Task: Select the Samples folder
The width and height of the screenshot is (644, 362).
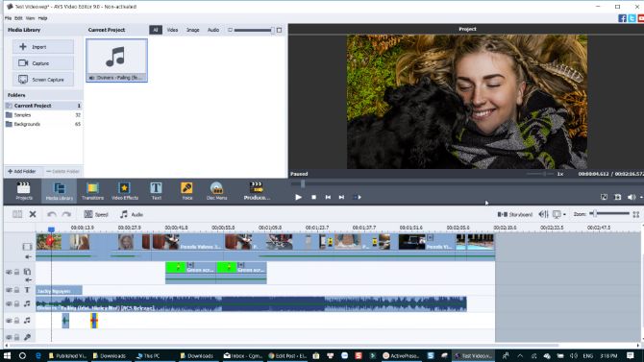Action: (x=43, y=115)
